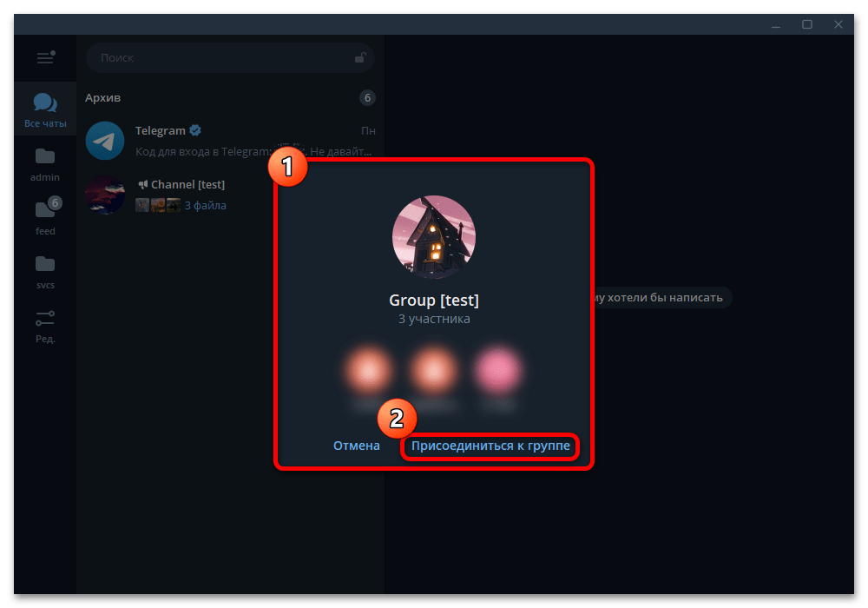Viewport: 868px width, 608px height.
Task: Click the lock icon in search bar
Action: (x=360, y=57)
